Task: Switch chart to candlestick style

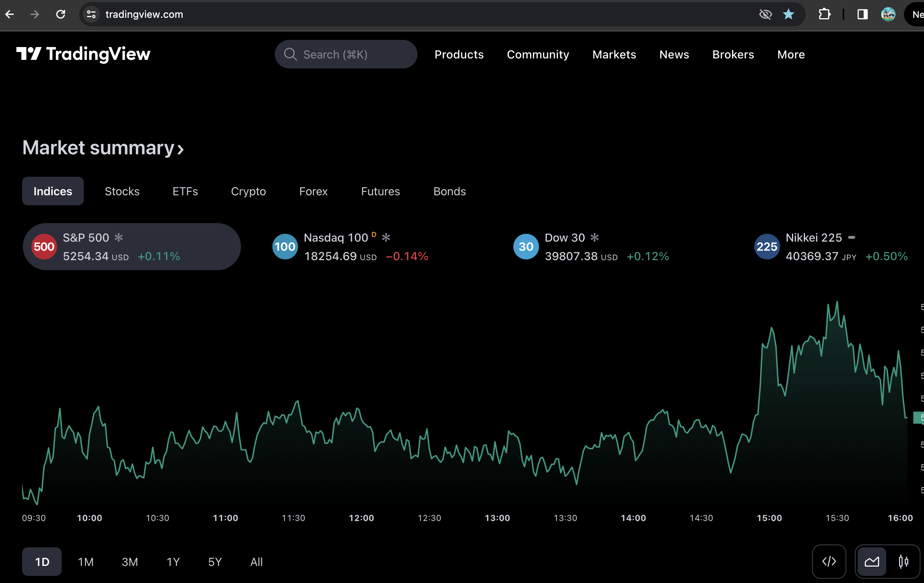Action: point(903,562)
